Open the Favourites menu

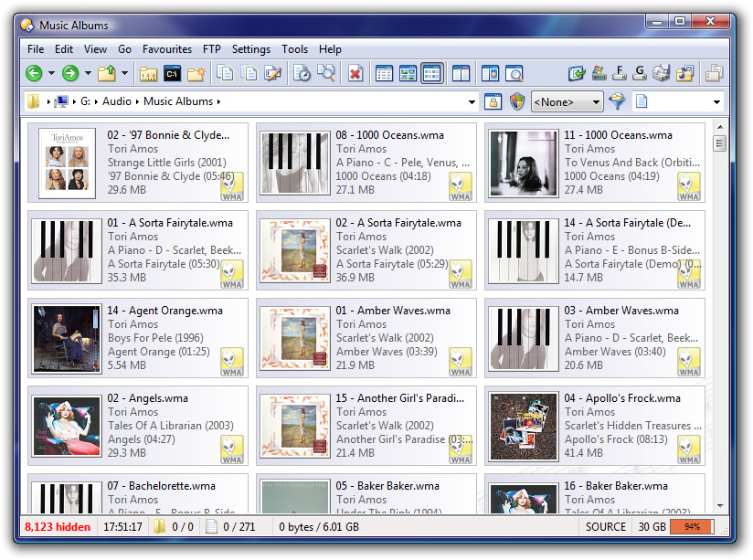click(x=167, y=49)
